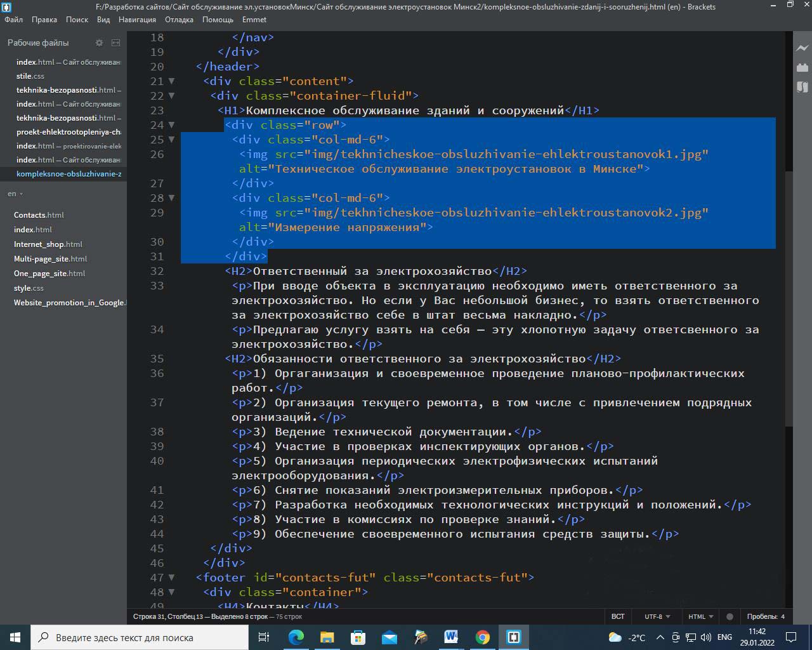Click the Windows search input field
The height and width of the screenshot is (650, 812).
tap(140, 637)
